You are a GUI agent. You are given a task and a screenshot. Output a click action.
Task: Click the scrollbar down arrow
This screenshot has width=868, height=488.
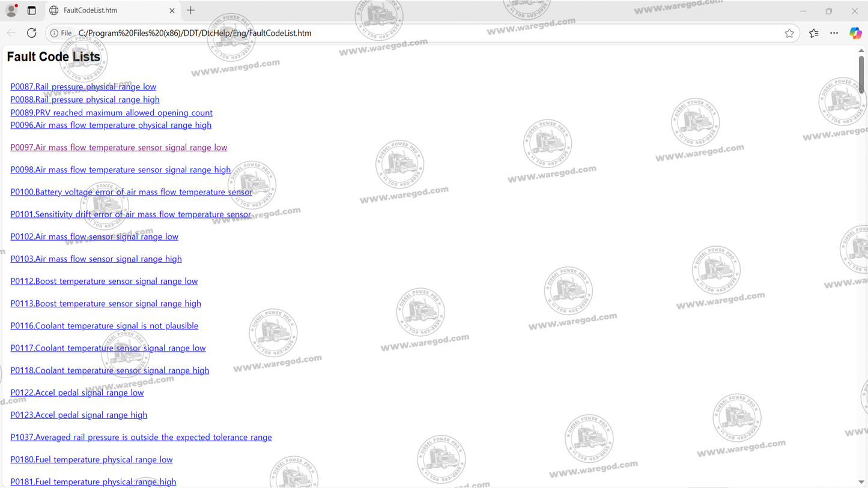coord(861,482)
